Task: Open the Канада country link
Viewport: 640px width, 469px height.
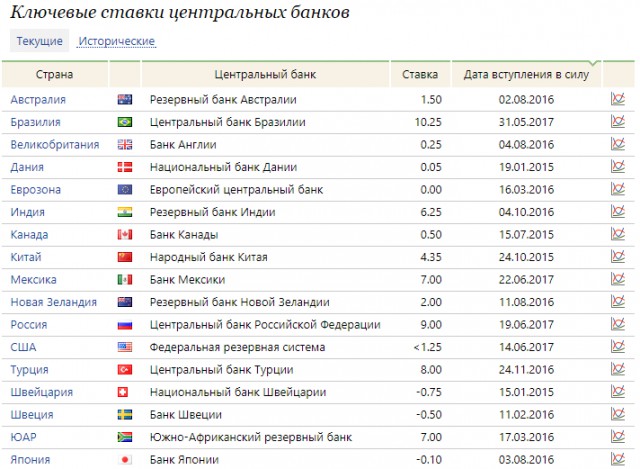Action: coord(29,235)
